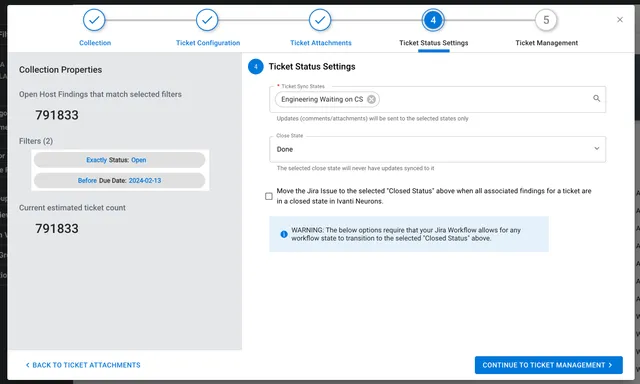Go to the Ticket Configuration step label

[208, 43]
